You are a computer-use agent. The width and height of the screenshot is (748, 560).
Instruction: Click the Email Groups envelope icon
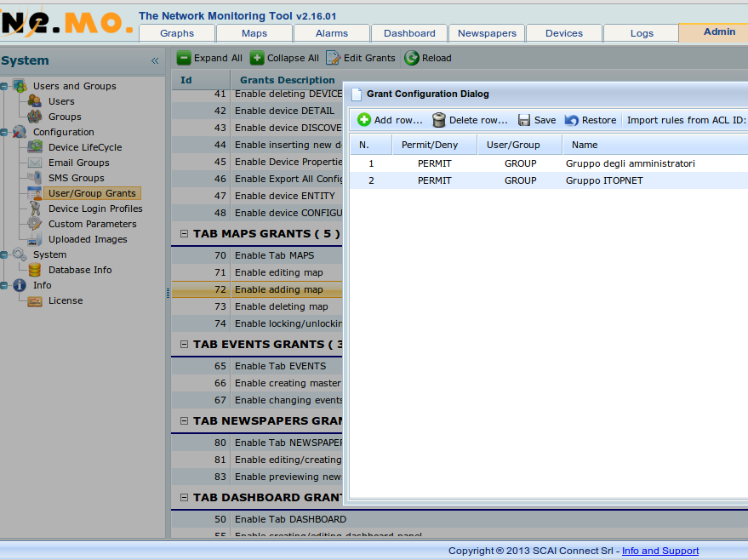pyautogui.click(x=35, y=163)
